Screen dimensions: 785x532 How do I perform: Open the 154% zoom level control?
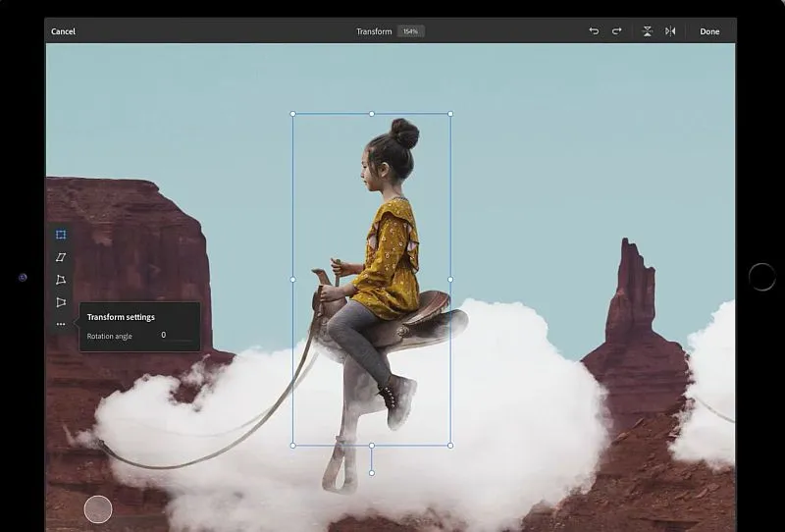(410, 31)
